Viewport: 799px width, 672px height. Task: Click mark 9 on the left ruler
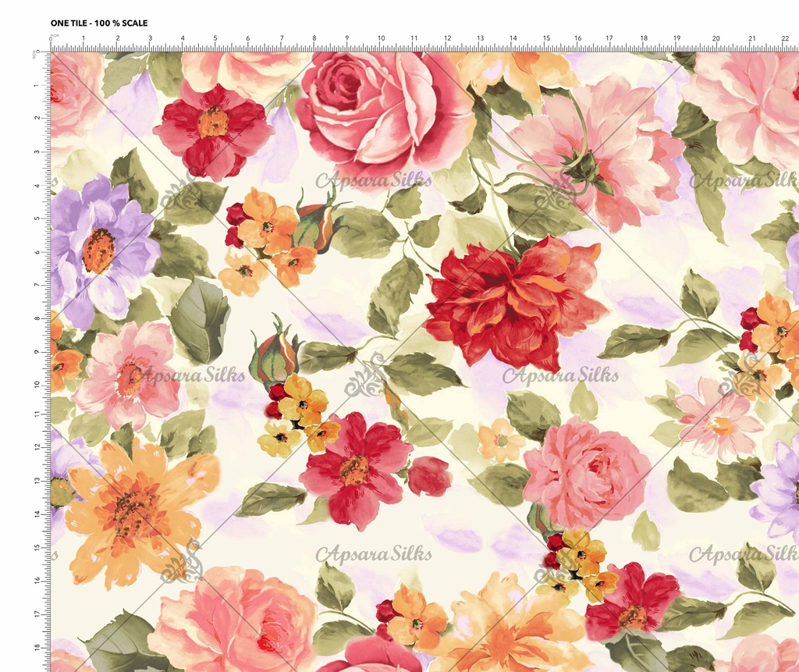coord(38,351)
